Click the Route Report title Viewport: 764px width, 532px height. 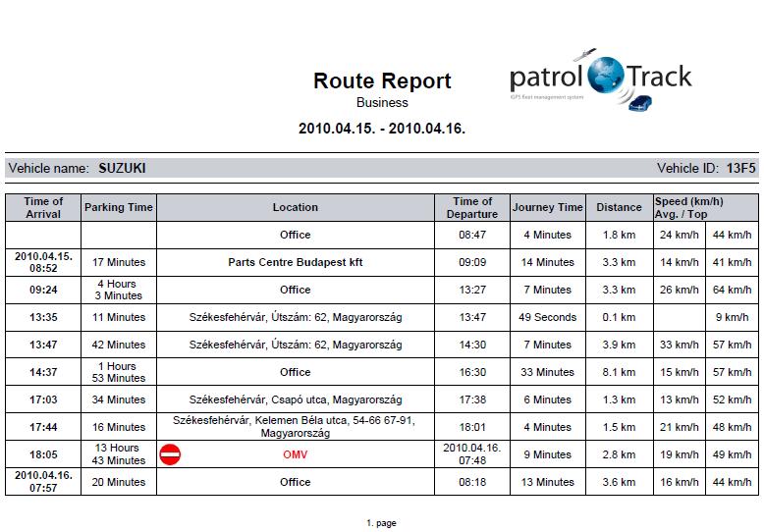click(382, 81)
